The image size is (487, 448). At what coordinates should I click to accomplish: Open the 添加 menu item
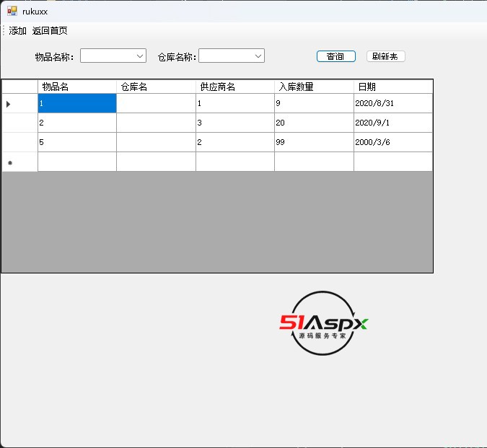pyautogui.click(x=17, y=31)
